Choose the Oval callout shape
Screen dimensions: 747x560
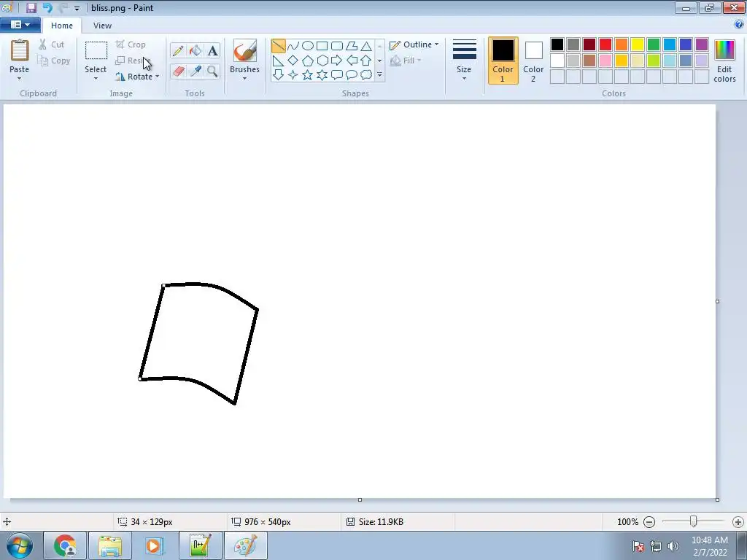coord(352,75)
